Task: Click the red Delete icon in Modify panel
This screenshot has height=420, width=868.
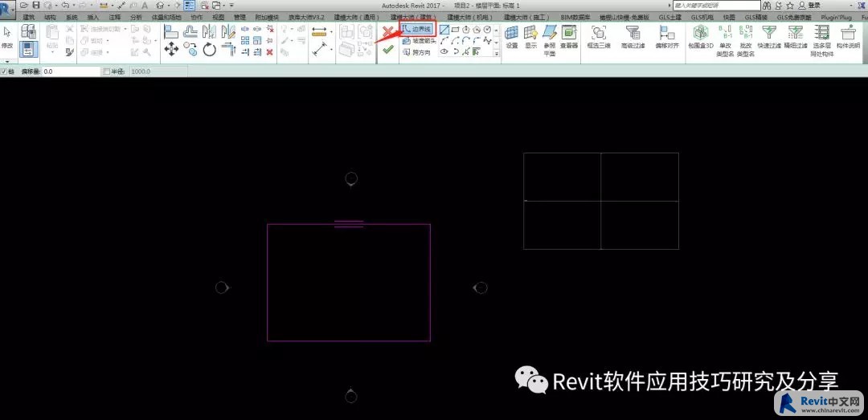Action: tap(269, 52)
